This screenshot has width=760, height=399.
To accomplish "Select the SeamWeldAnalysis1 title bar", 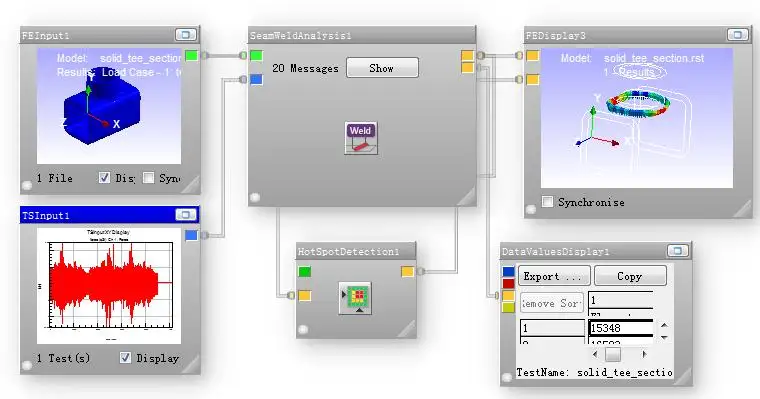I will pos(362,35).
